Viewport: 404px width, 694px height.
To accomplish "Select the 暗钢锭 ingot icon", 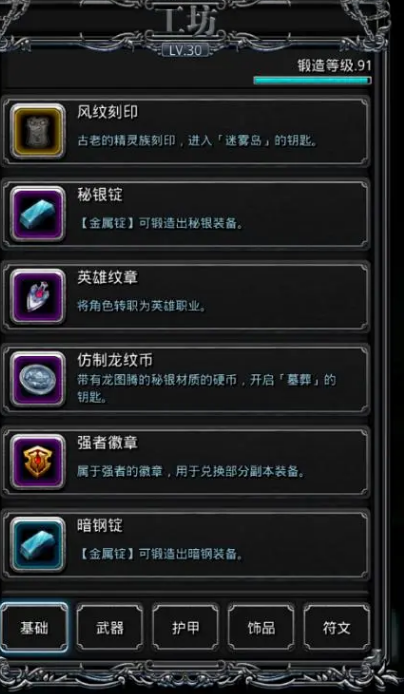I will pos(38,544).
